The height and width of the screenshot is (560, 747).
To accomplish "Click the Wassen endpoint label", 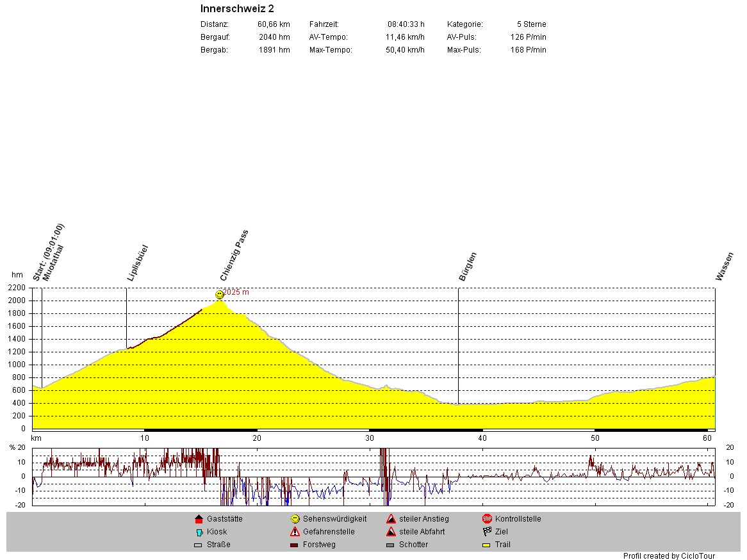I will (724, 267).
